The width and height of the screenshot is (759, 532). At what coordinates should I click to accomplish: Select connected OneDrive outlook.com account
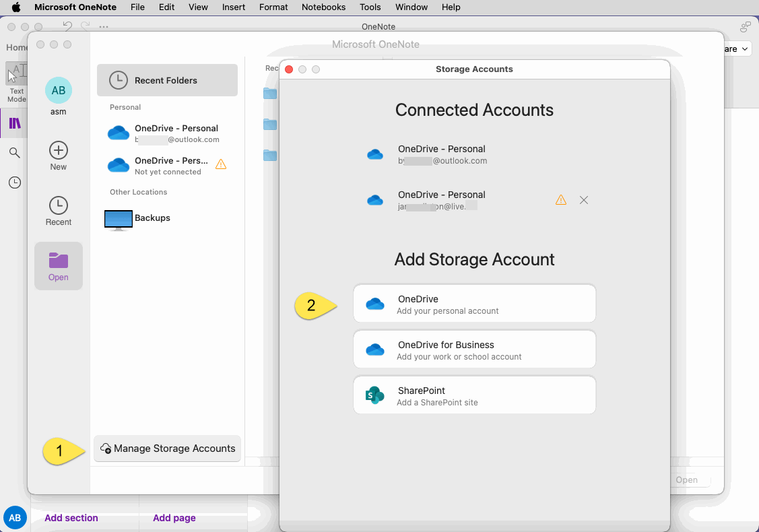(x=474, y=154)
